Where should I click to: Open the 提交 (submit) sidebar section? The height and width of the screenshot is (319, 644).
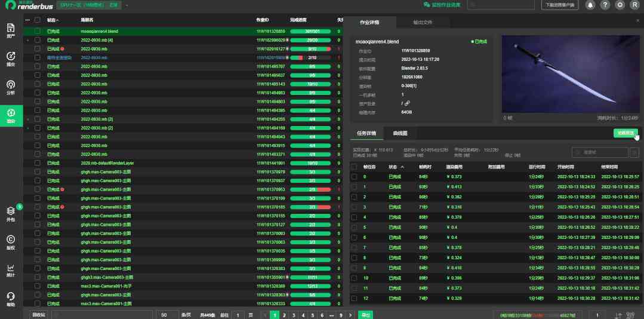pos(11,59)
